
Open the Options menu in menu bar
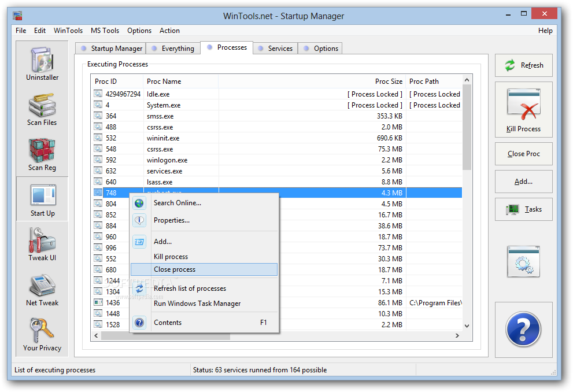pyautogui.click(x=139, y=31)
